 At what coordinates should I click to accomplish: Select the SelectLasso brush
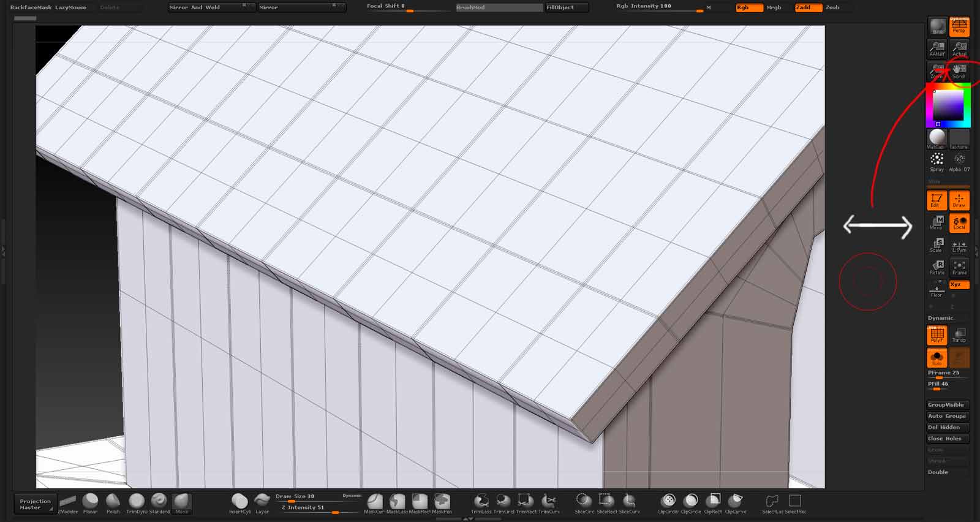click(772, 503)
